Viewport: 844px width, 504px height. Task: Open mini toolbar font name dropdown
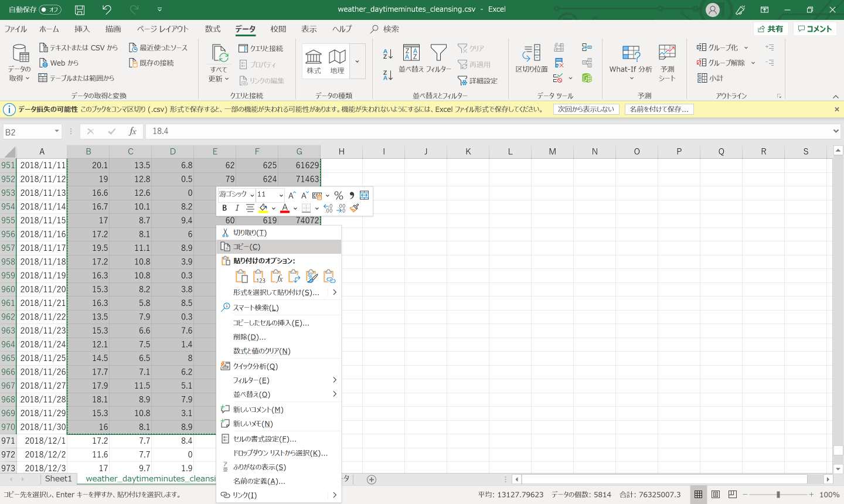tap(252, 195)
